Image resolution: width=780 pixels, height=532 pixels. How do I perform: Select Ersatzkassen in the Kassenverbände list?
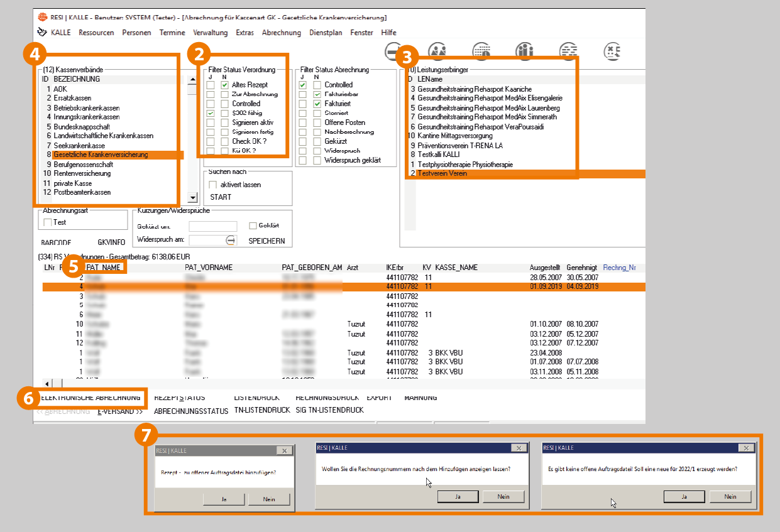point(72,99)
